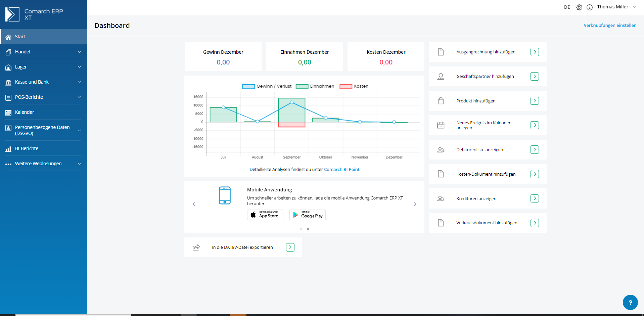Open Kalender from the sidebar
644x316 pixels.
click(x=44, y=112)
